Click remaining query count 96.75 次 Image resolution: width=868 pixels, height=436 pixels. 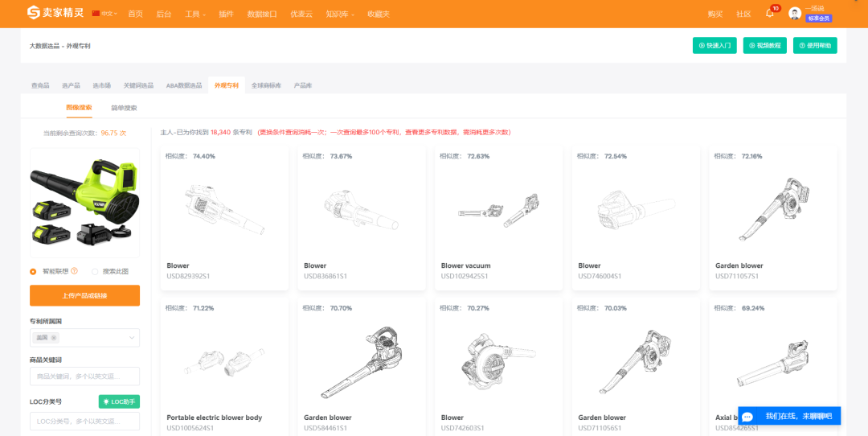(x=113, y=134)
